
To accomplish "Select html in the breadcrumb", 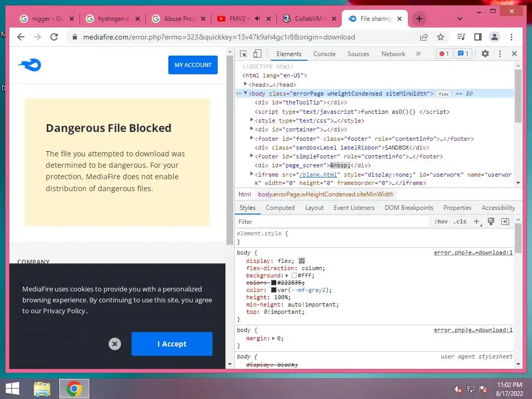I will (244, 194).
